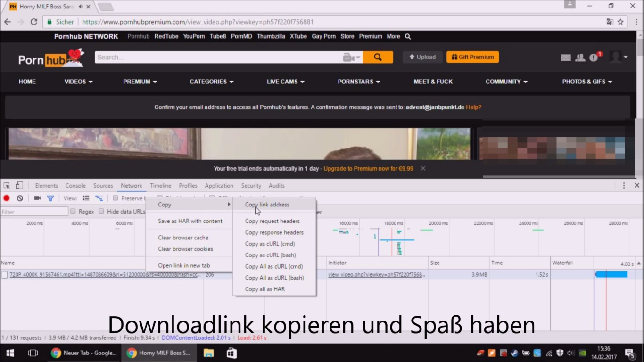The image size is (644, 362).
Task: Open the Microsoft Store taskbar icon
Action: 231,353
